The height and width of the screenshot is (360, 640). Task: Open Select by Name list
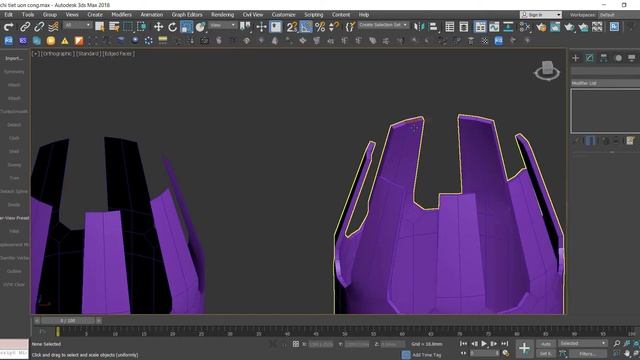coord(114,27)
